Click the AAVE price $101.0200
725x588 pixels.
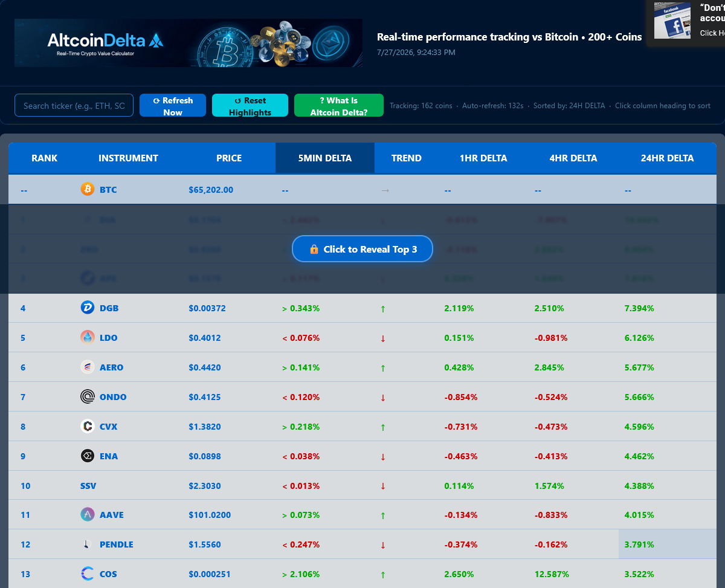(x=210, y=515)
